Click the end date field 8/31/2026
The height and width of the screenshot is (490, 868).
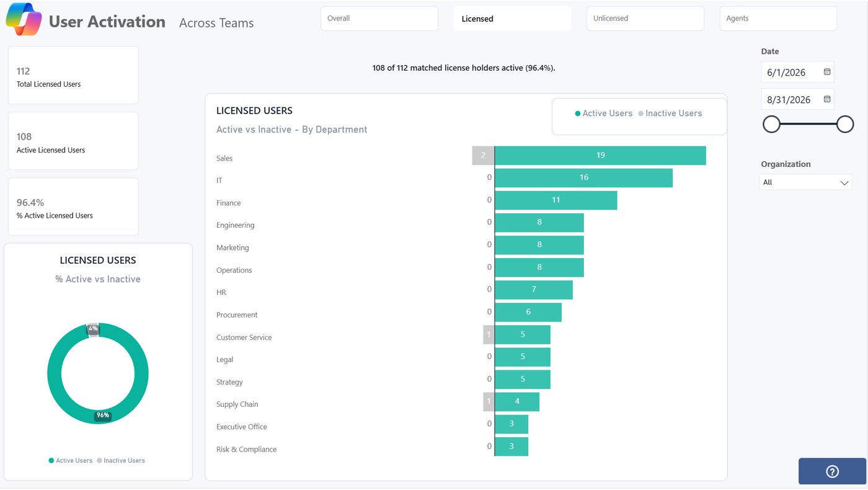click(x=797, y=99)
